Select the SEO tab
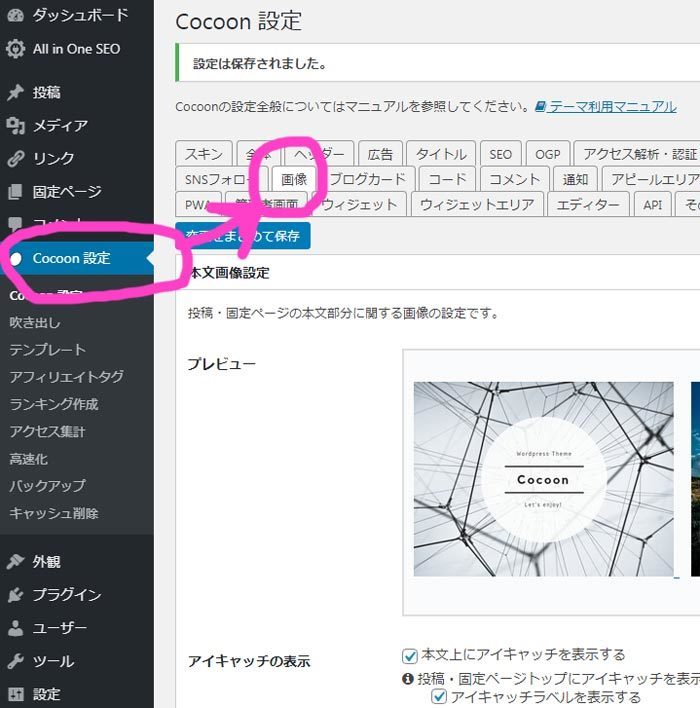 (x=500, y=154)
